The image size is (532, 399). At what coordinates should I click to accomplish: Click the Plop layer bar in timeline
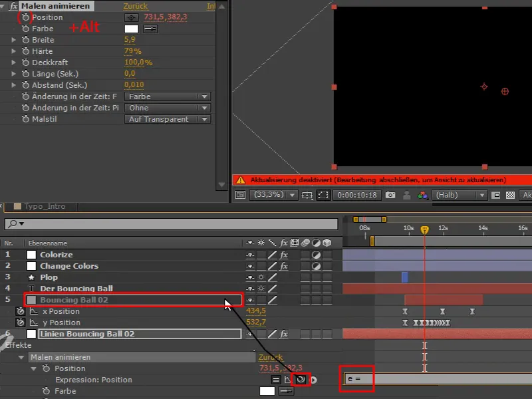click(404, 277)
